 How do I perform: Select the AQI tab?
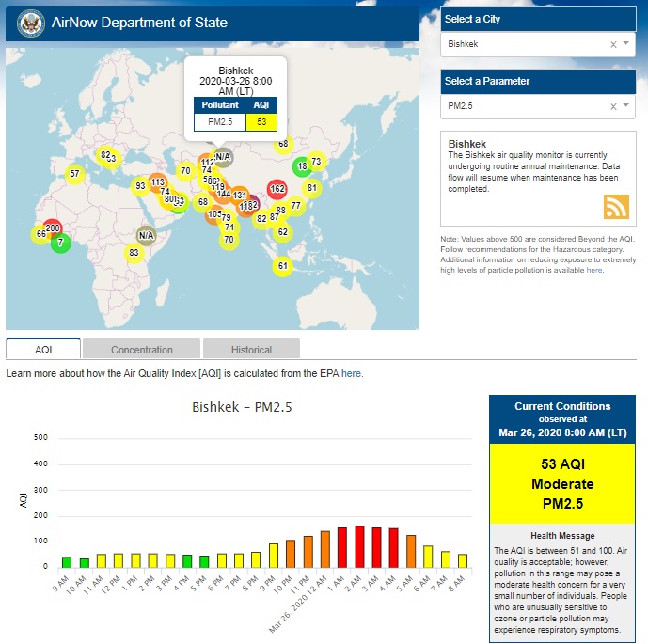tap(43, 349)
